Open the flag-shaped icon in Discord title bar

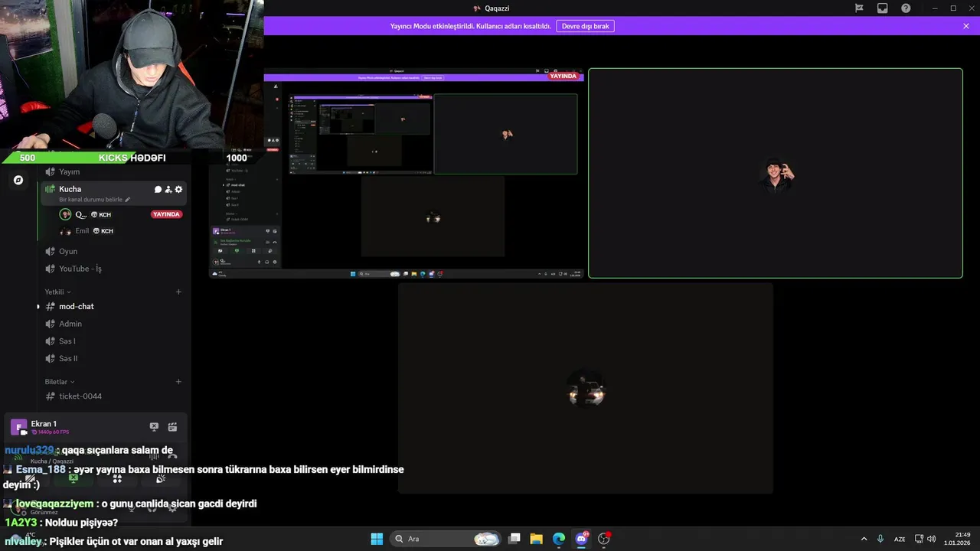pyautogui.click(x=859, y=8)
